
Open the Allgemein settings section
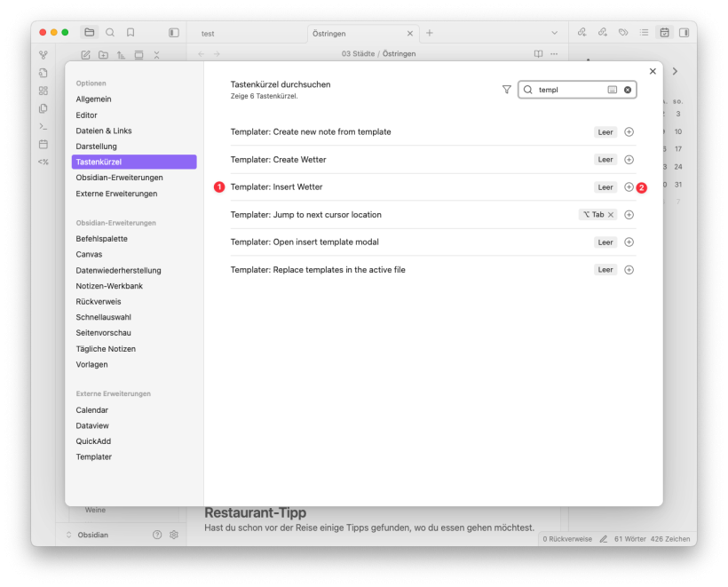pos(134,99)
